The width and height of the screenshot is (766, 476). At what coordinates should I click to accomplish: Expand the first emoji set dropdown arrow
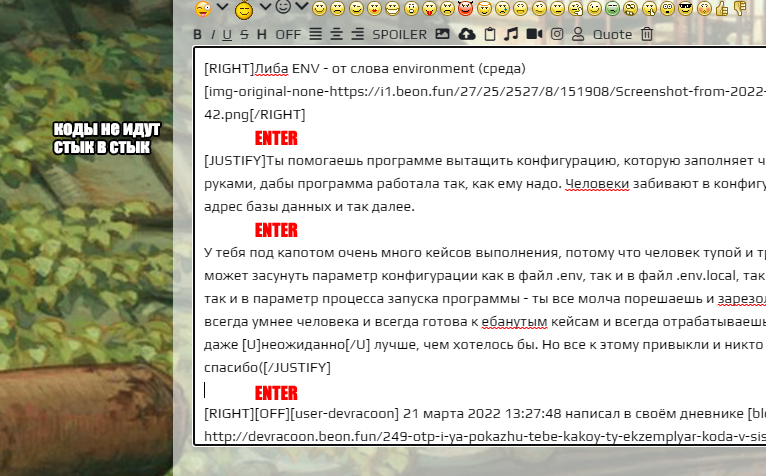[222, 8]
